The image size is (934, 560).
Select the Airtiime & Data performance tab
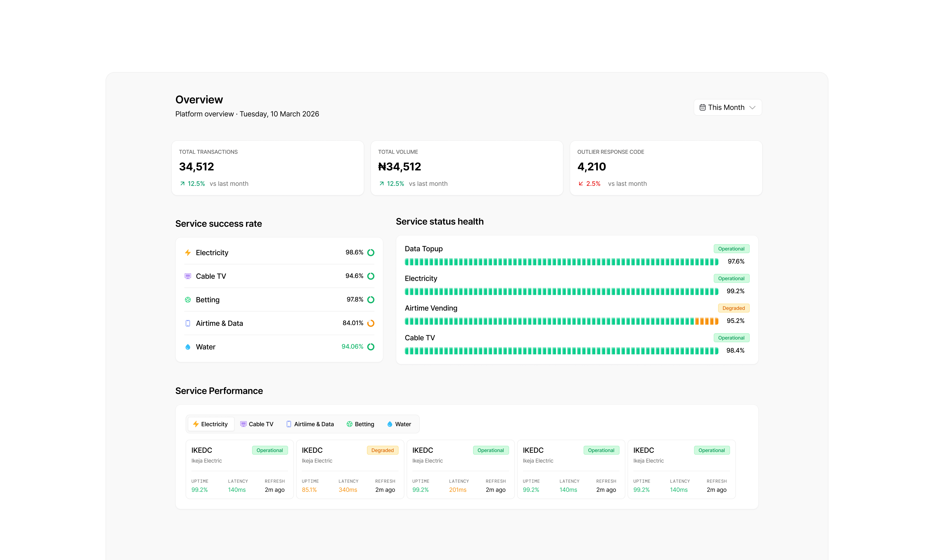pos(310,424)
